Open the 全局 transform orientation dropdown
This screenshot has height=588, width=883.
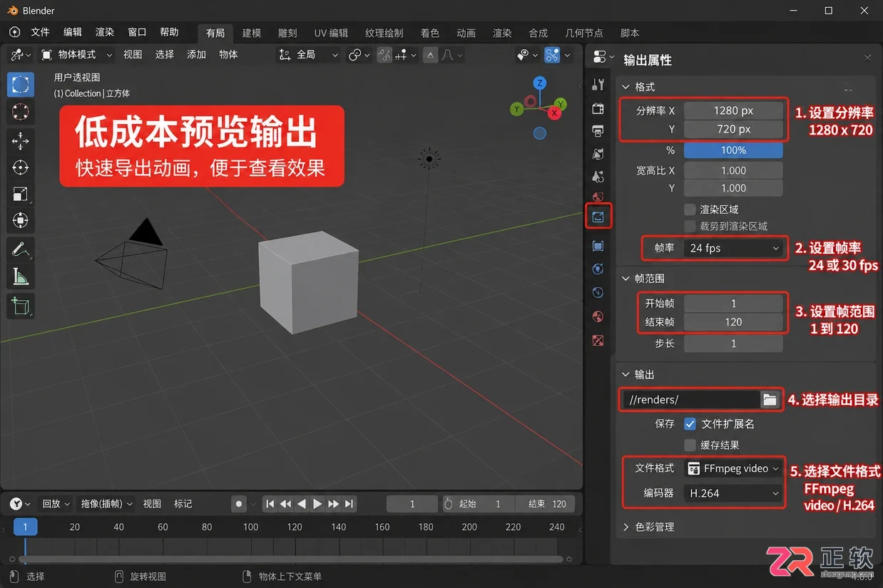[x=307, y=55]
